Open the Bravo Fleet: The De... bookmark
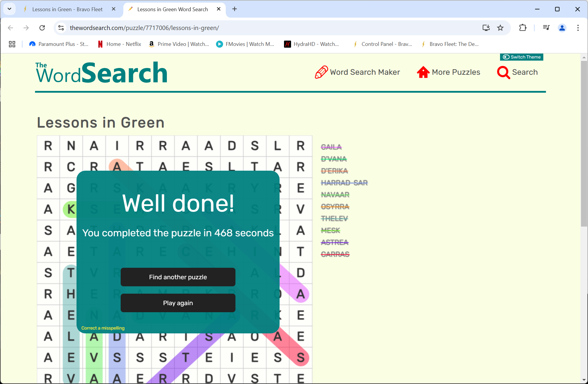The image size is (588, 384). [x=450, y=44]
